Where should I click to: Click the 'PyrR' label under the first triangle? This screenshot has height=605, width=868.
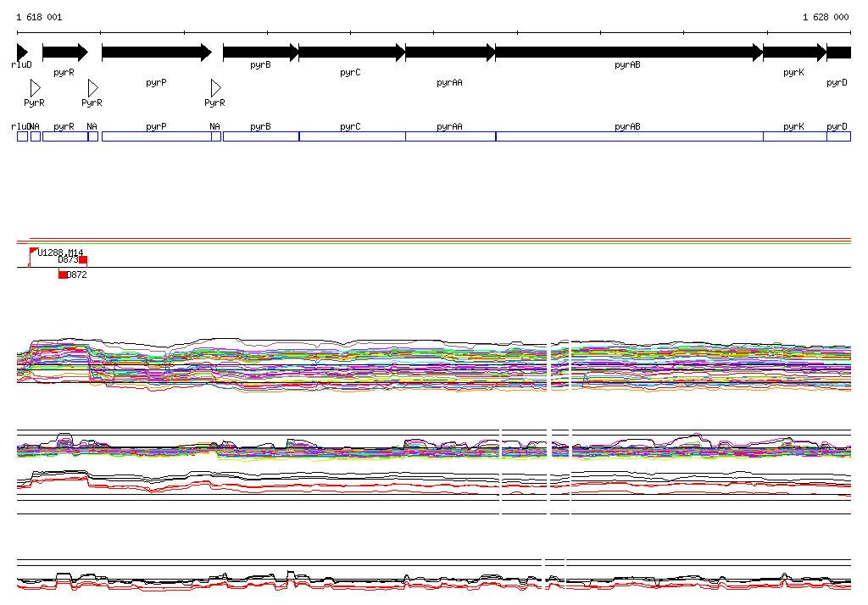[x=34, y=103]
